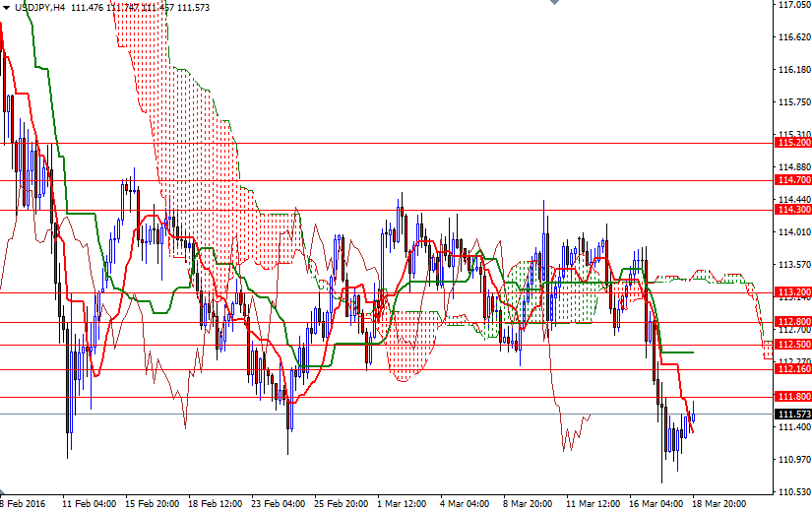Click the 15 Feb 20:00 time axis label
Screen dimensions: 812x512
152,504
